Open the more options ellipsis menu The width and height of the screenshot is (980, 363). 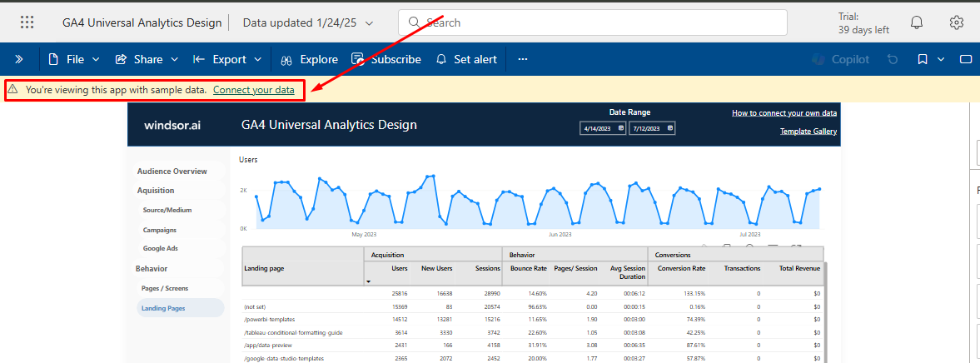[523, 59]
